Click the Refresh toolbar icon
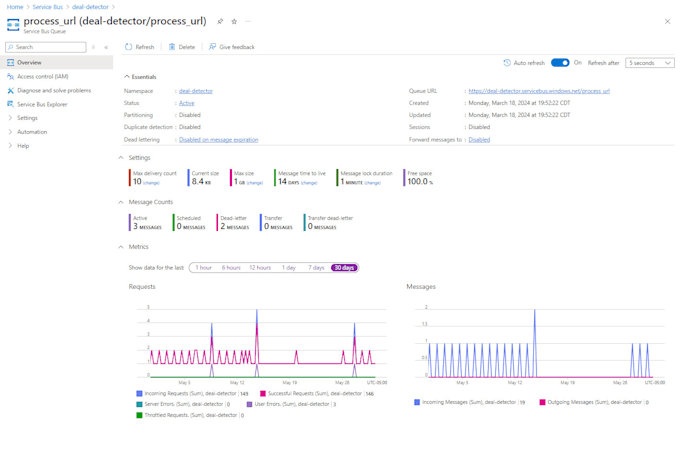The width and height of the screenshot is (680, 467). [x=129, y=47]
